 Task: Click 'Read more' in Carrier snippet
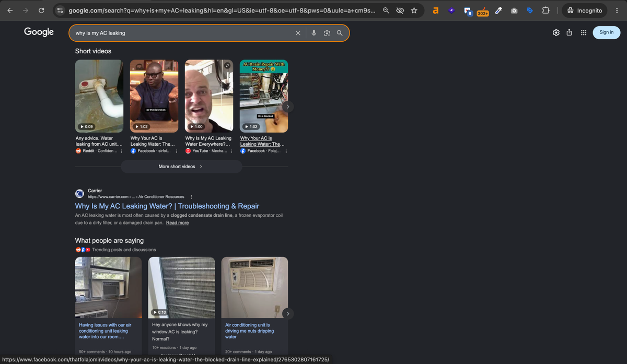[178, 223]
